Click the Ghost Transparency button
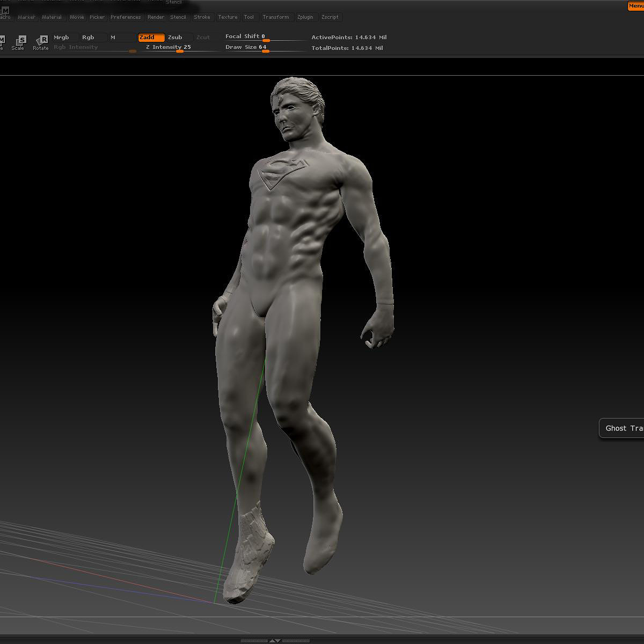Viewport: 644px width, 644px height. 621,428
